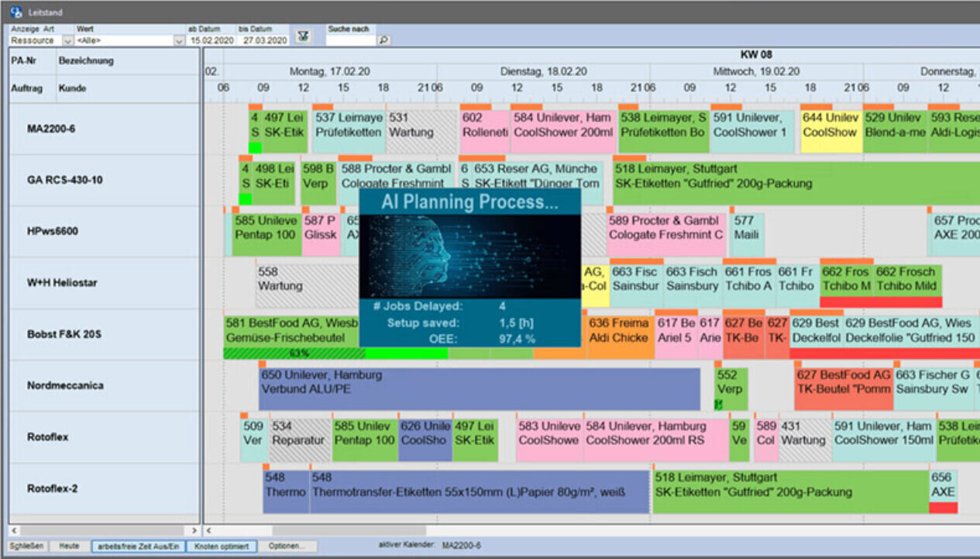Click the magnifier search icon
Viewport: 980px width, 559px height.
383,40
